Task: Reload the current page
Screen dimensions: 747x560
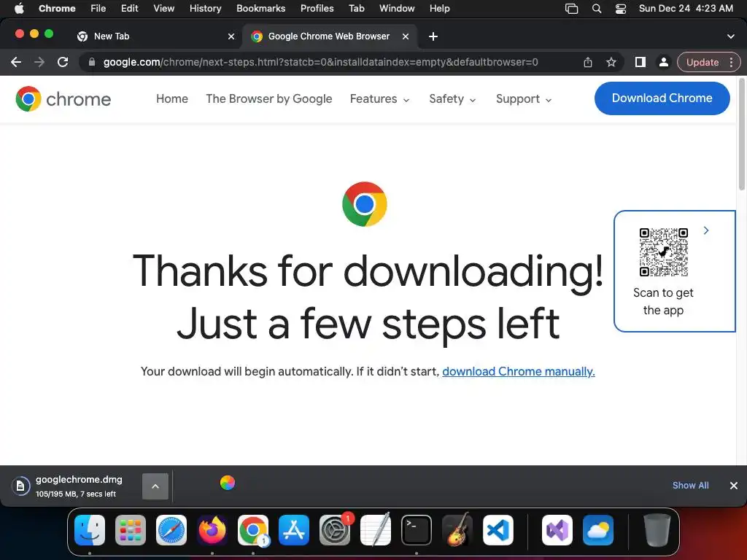Action: (63, 62)
